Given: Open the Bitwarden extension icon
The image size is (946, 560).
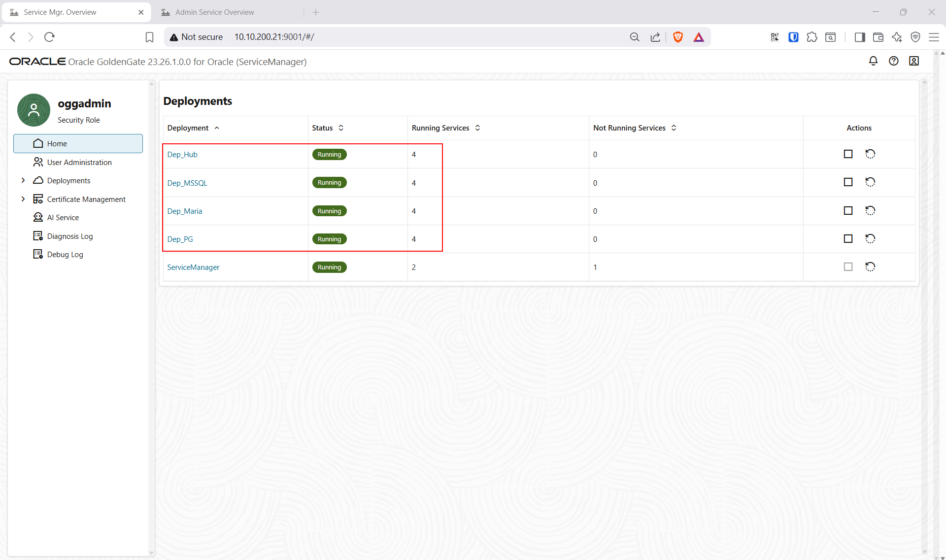Looking at the screenshot, I should [793, 37].
